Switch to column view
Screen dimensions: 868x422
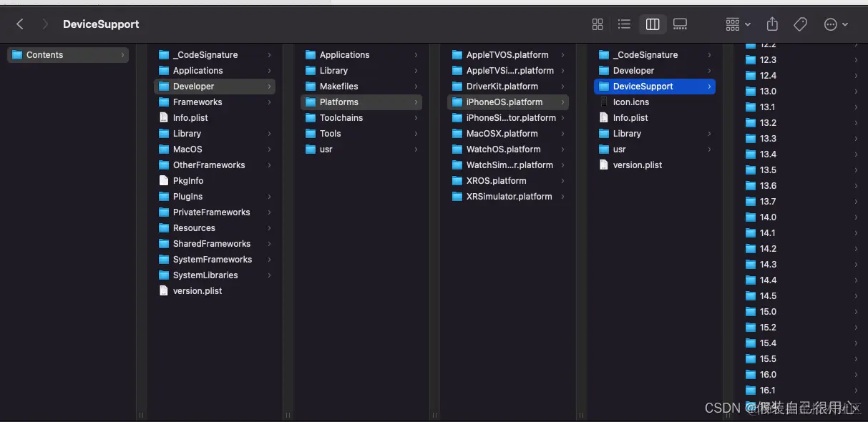653,24
